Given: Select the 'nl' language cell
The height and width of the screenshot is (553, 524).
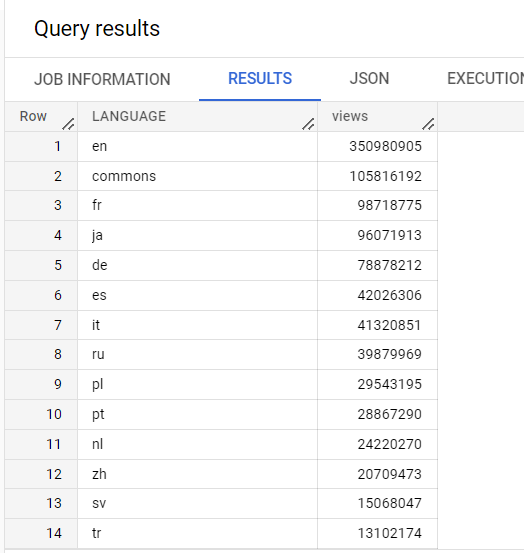Looking at the screenshot, I should coord(197,444).
